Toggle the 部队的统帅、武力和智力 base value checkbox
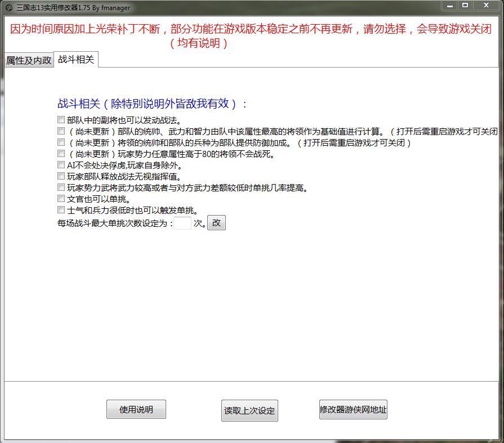The width and height of the screenshot is (504, 443). pos(61,131)
